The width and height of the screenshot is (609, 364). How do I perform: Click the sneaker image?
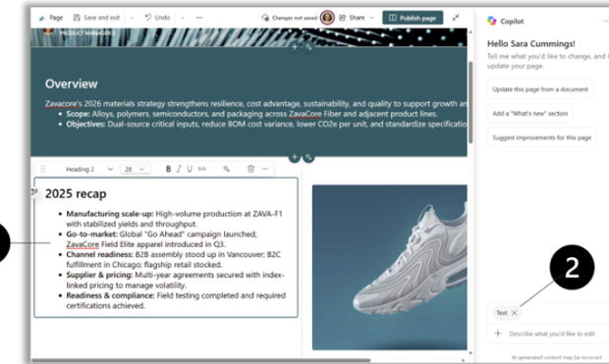pyautogui.click(x=390, y=268)
